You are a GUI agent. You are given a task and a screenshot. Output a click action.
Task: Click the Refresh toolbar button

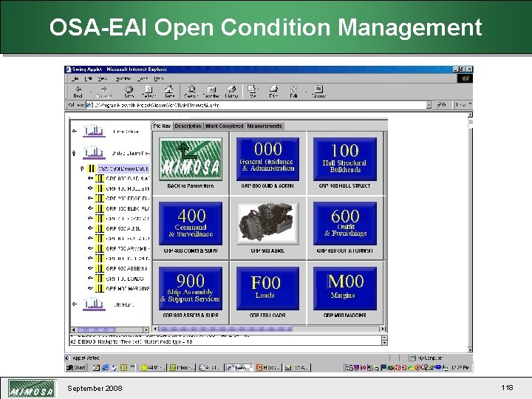pos(149,92)
